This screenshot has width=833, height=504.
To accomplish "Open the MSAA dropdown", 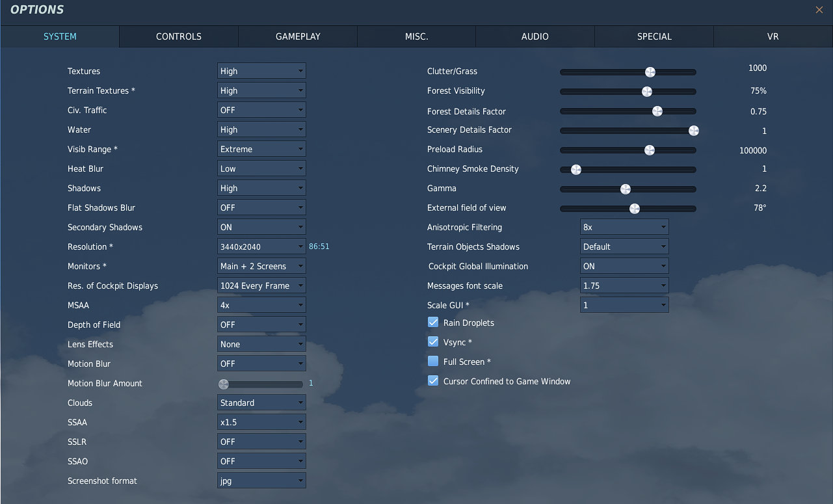I will pos(261,305).
